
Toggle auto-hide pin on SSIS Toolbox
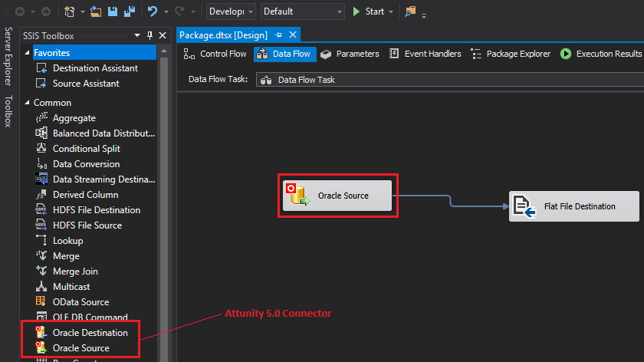pyautogui.click(x=150, y=36)
